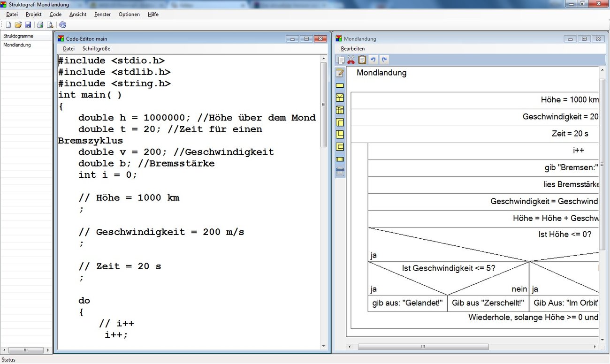Click the Mondlandung horizontal scrollbar right arrow
Screen dimensions: 610x364
click(x=595, y=347)
